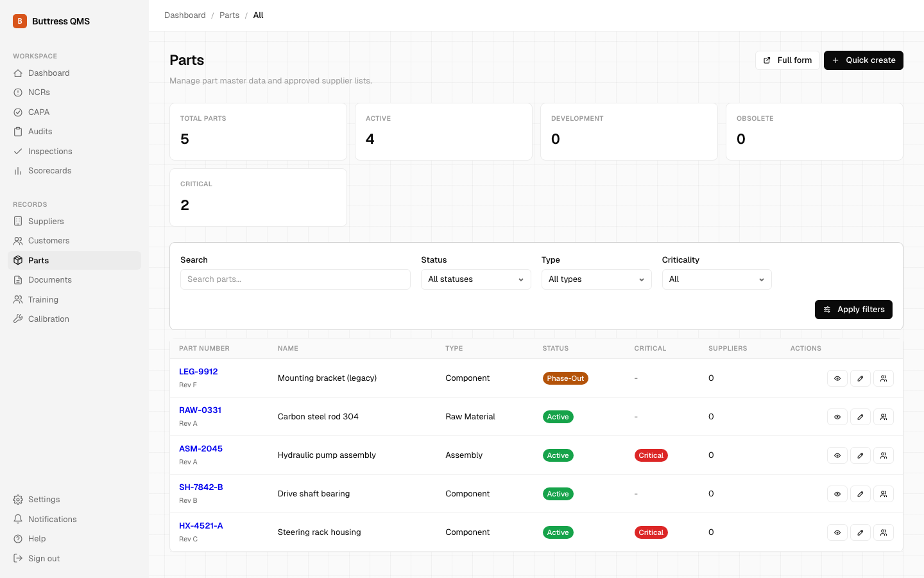Click Dashboard in the breadcrumb

point(185,15)
